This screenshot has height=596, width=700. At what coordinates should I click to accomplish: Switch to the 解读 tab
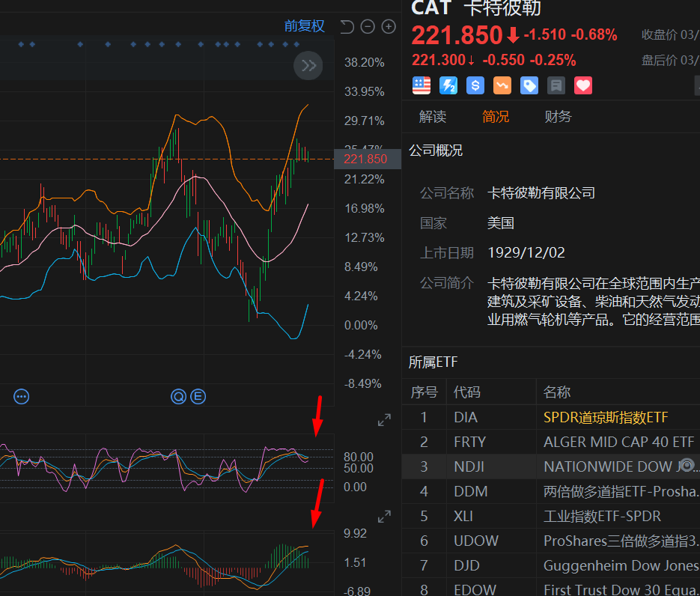click(433, 117)
